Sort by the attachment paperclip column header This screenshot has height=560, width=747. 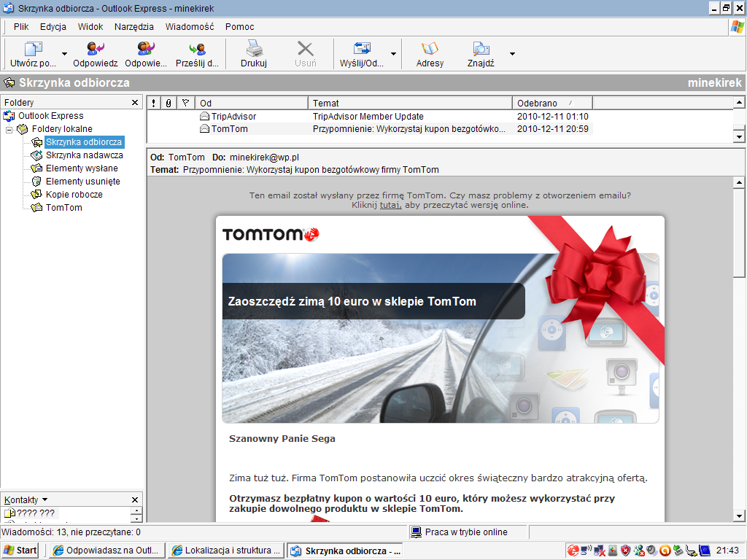[169, 103]
